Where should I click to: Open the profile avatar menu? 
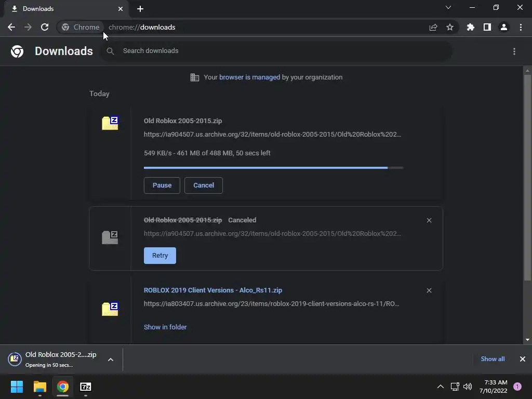(504, 27)
